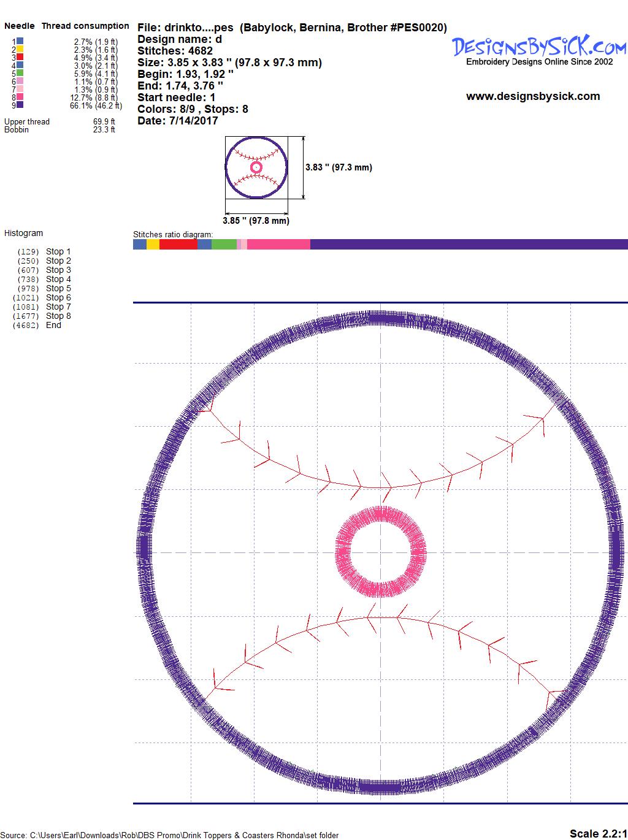Click the Thread consumption column header
This screenshot has width=628, height=840.
pyautogui.click(x=85, y=26)
